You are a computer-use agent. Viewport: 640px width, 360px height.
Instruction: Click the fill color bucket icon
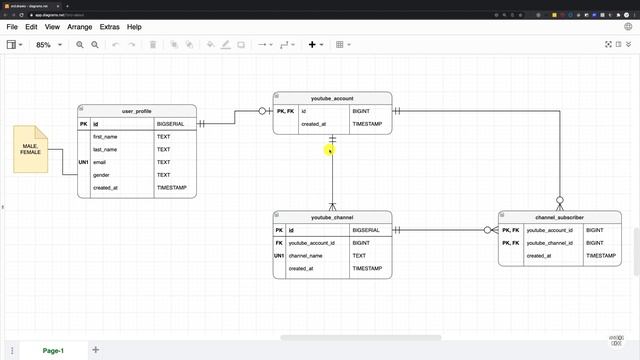click(x=210, y=44)
